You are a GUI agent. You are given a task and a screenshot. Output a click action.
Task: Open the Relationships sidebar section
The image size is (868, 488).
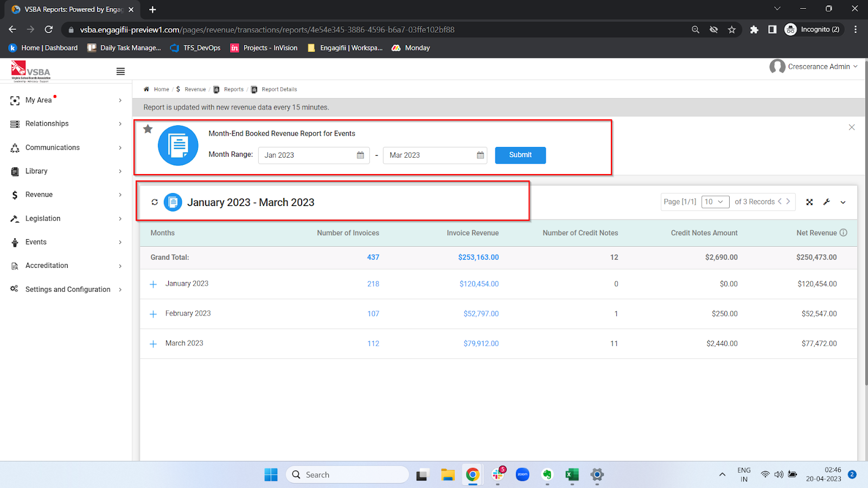[x=48, y=123]
